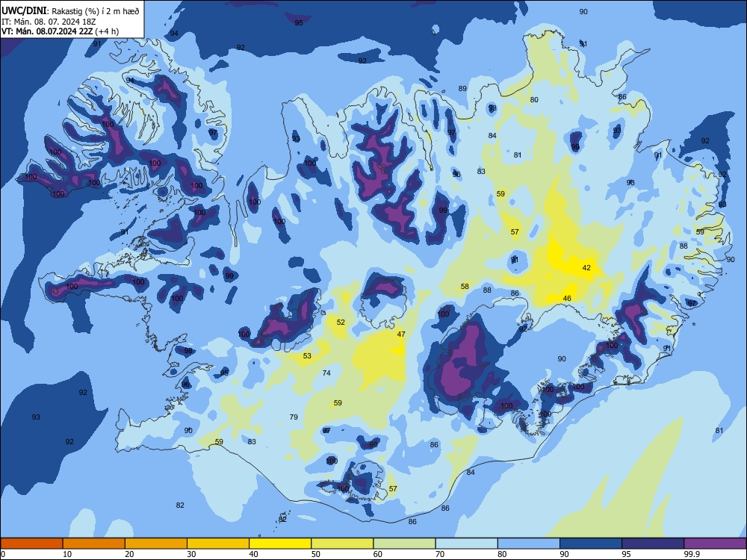The width and height of the screenshot is (747, 560).
Task: Click the 'UWC/DINI: Rakastig (%) í 2 m hæð' title
Action: pos(70,11)
